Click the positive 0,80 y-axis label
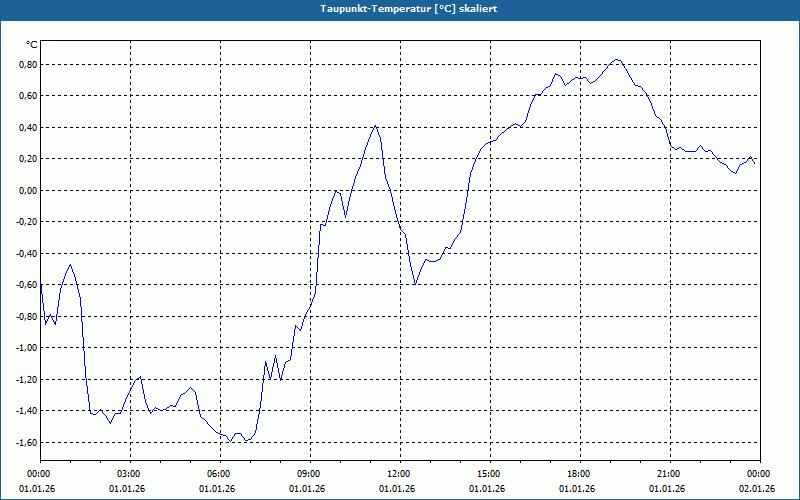 pos(27,65)
